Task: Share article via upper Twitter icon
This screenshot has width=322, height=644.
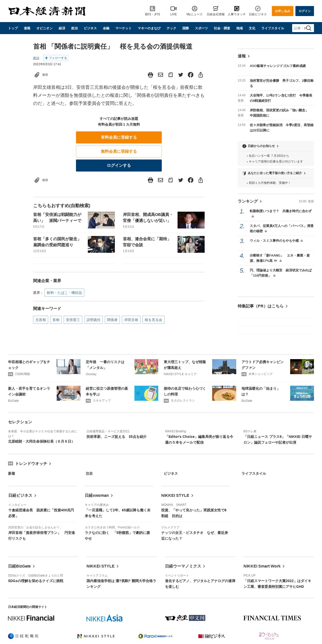Action: (181, 75)
